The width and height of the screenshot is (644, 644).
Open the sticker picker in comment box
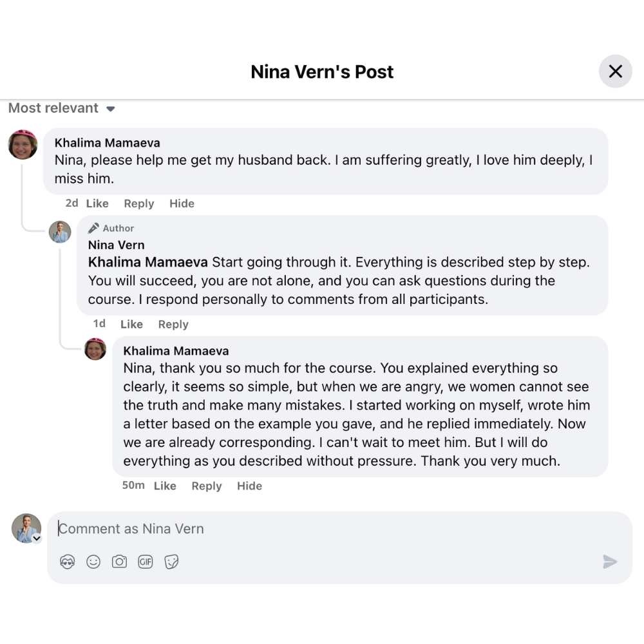point(171,562)
